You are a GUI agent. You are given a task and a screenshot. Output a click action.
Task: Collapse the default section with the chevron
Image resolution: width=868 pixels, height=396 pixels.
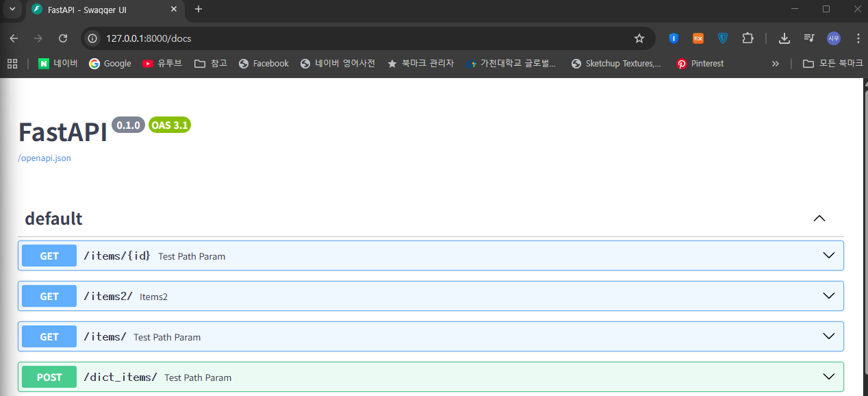click(x=819, y=219)
